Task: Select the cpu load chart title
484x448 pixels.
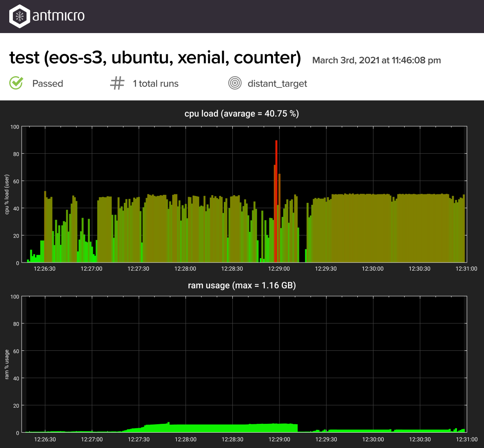Action: (242, 114)
